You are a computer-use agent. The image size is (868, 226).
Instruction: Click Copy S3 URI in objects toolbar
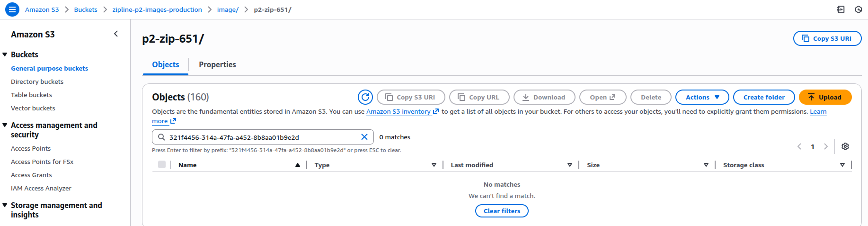coord(411,97)
